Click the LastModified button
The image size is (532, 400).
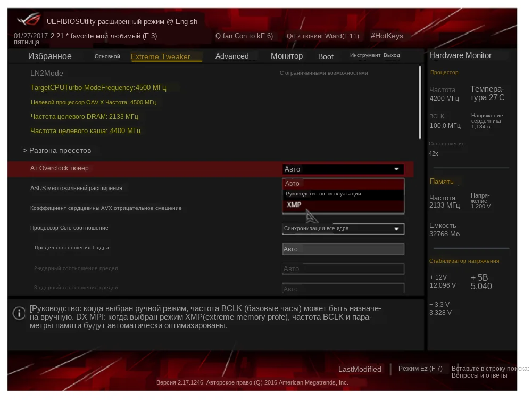point(360,370)
